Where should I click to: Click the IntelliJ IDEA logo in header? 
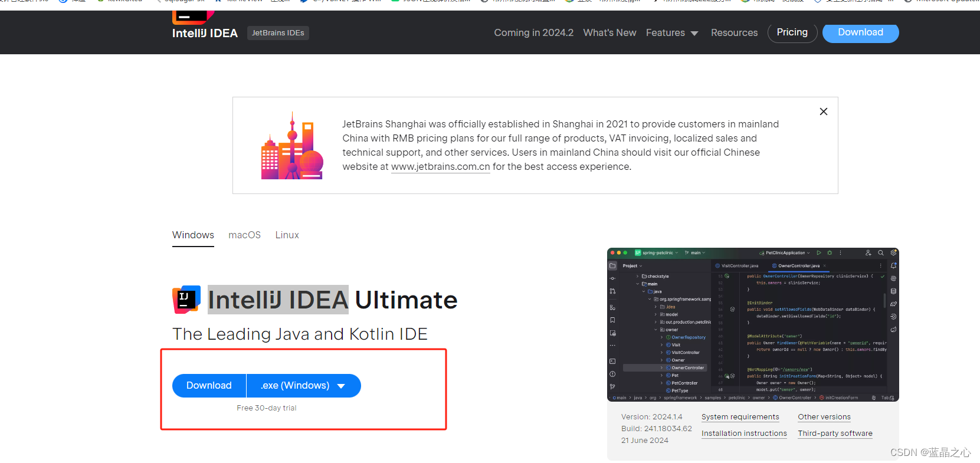(205, 27)
